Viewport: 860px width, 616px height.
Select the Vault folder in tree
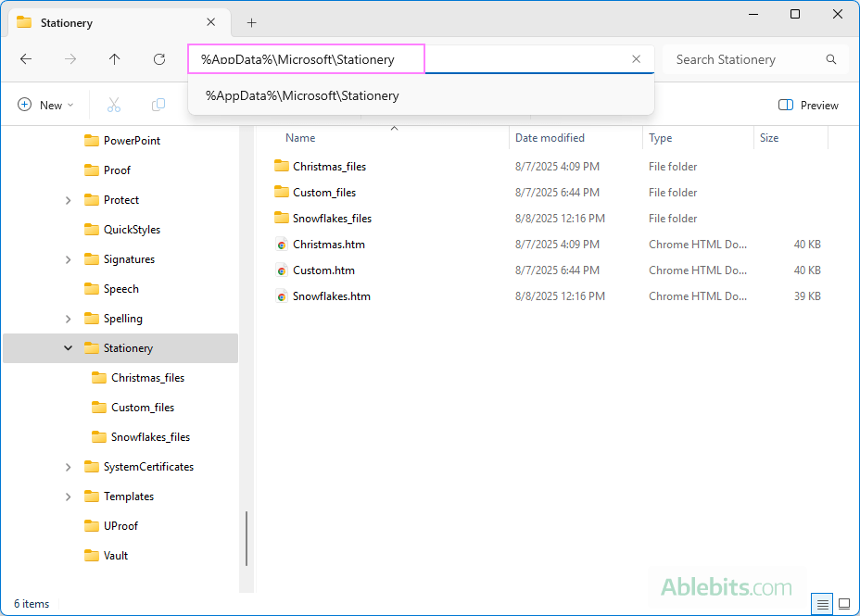(116, 556)
